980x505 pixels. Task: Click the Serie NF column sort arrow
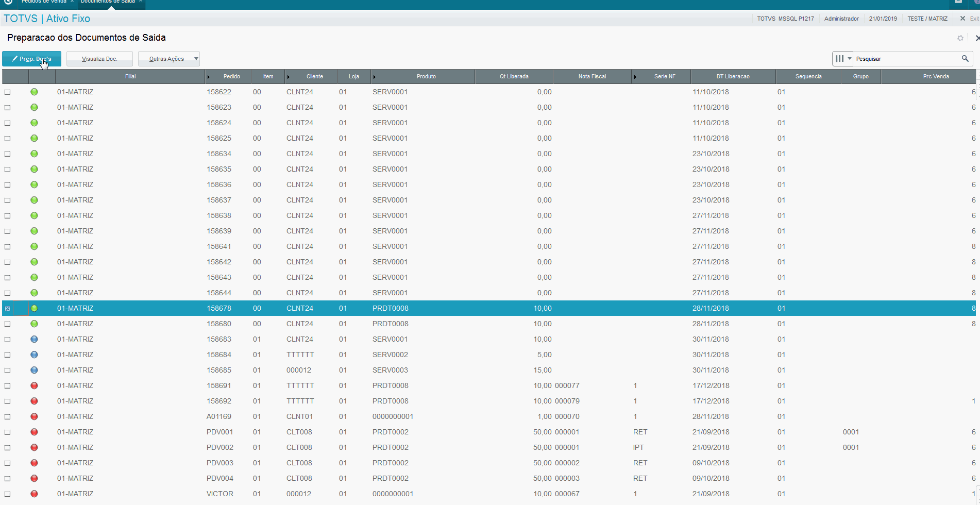click(635, 77)
